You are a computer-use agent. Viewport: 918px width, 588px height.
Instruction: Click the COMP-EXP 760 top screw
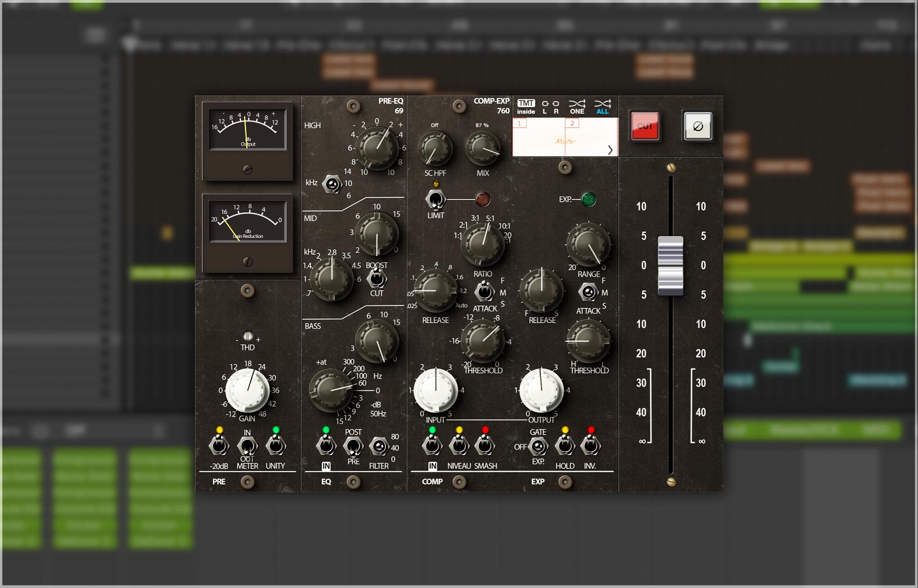[x=459, y=106]
